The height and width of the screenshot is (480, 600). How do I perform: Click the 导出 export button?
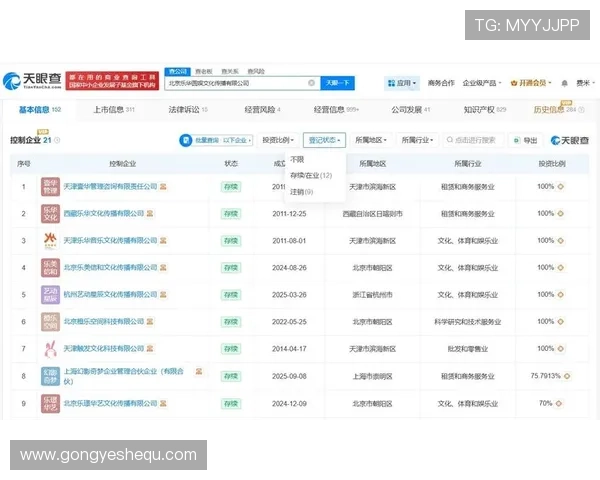click(x=525, y=140)
